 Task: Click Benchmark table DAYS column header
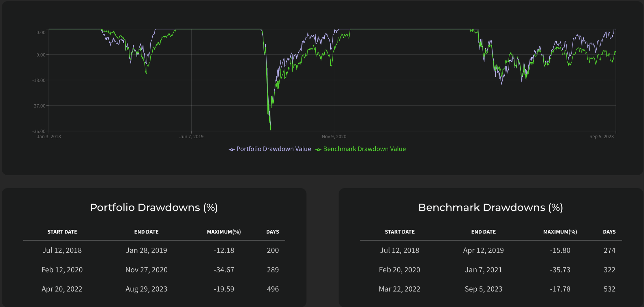tap(609, 232)
